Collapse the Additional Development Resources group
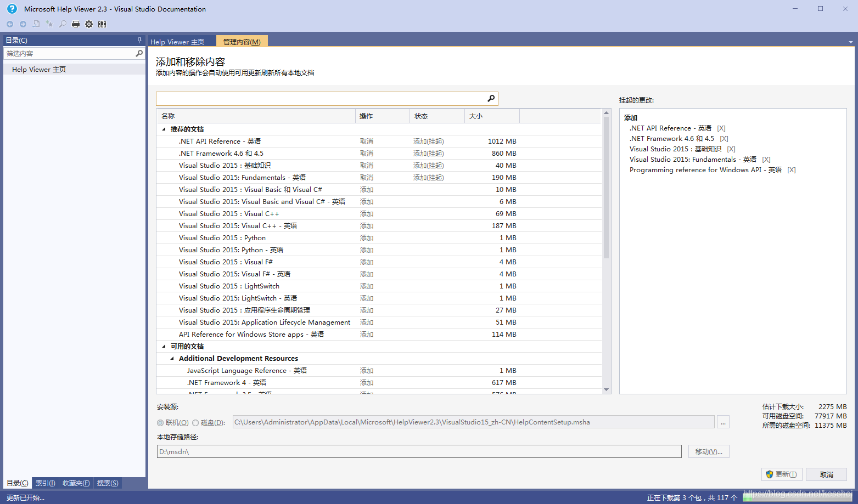 (x=172, y=359)
